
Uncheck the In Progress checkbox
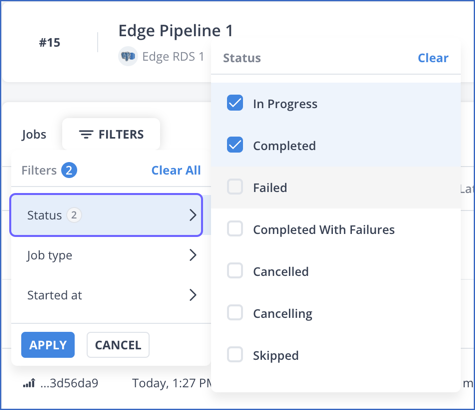[235, 103]
